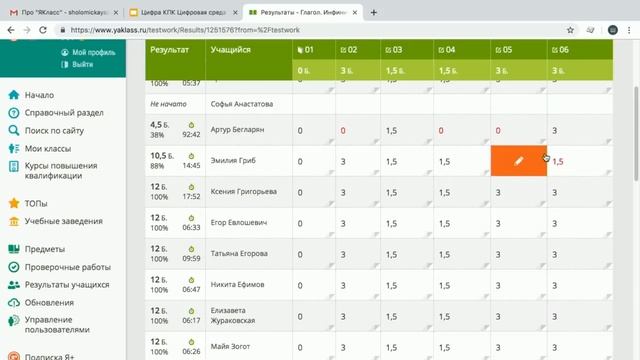Viewport: 640px width, 360px height.
Task: Select student Софья Анастатова
Action: point(242,104)
